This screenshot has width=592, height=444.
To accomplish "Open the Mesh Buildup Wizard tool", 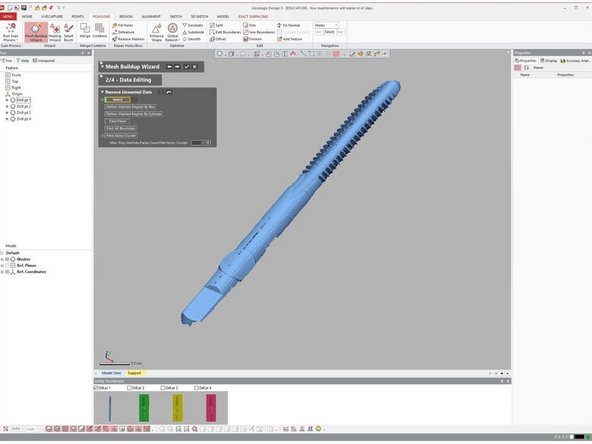I will click(x=36, y=32).
